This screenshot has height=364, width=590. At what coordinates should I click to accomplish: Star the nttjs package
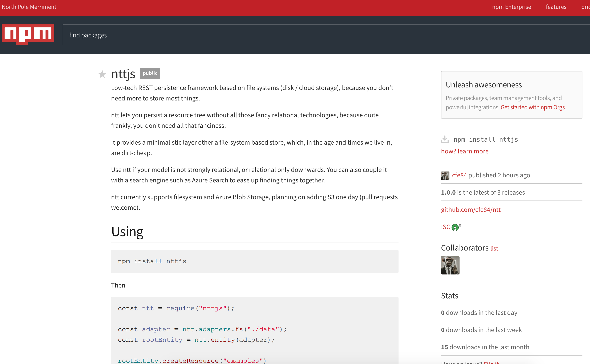(102, 74)
